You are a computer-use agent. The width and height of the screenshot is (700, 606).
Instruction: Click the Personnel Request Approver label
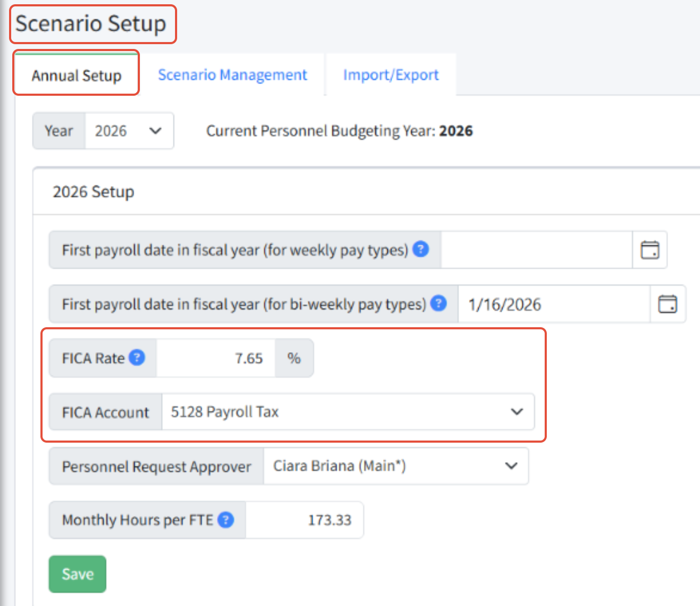[x=156, y=466]
